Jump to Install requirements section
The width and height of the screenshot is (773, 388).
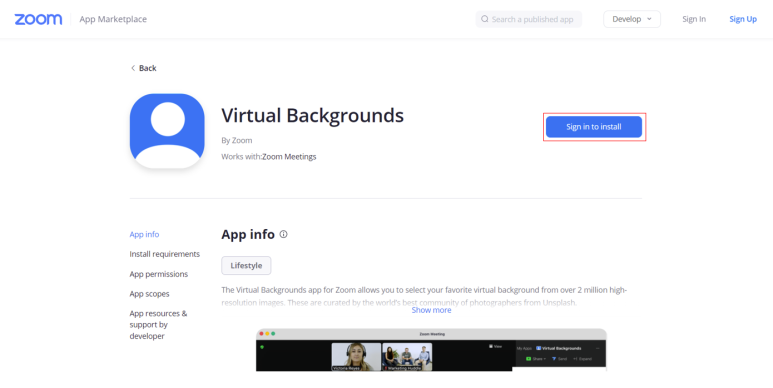pos(165,254)
